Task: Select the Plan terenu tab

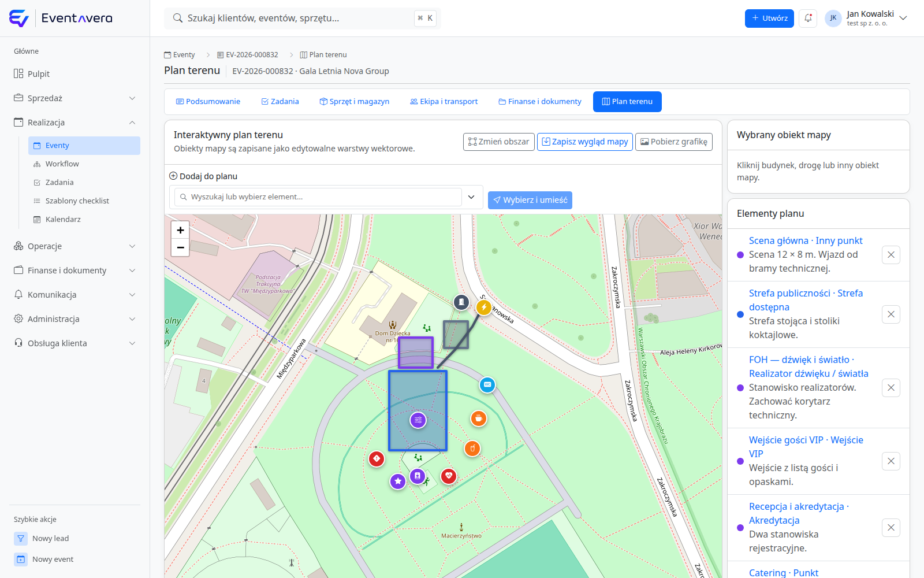Action: click(627, 102)
